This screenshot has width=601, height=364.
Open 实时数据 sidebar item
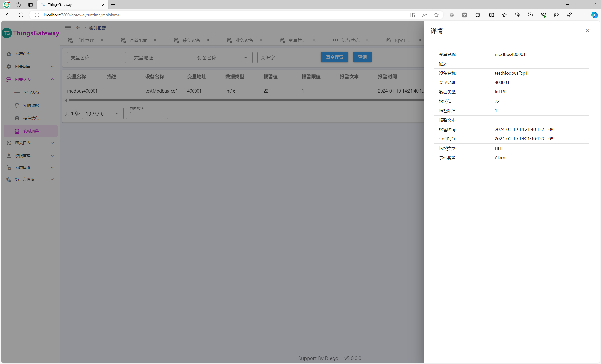point(31,105)
